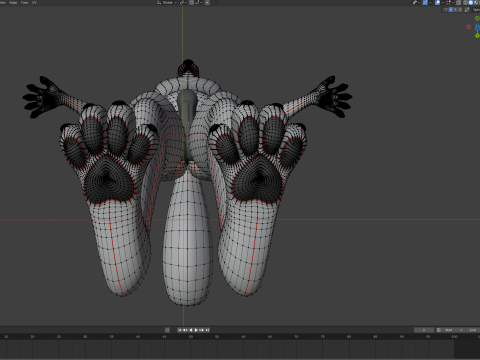This screenshot has width=480, height=360.
Task: Toggle X-ray view
Action: (458, 2)
